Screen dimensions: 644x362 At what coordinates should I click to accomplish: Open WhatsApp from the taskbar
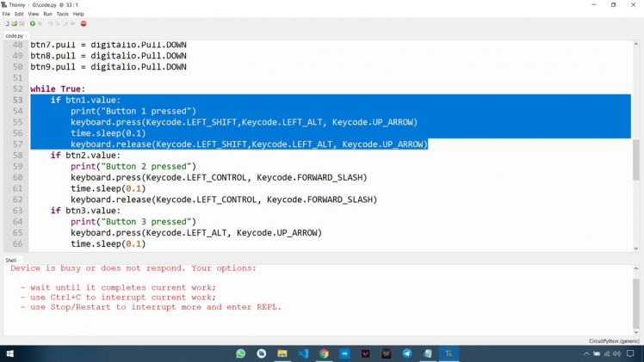tap(240, 353)
